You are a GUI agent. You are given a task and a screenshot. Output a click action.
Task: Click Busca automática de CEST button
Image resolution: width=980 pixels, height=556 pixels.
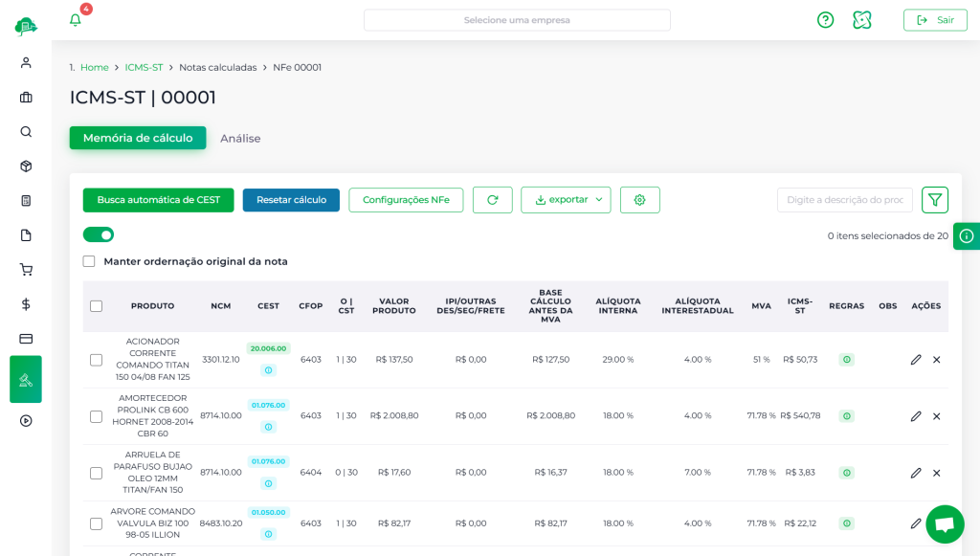tap(158, 200)
